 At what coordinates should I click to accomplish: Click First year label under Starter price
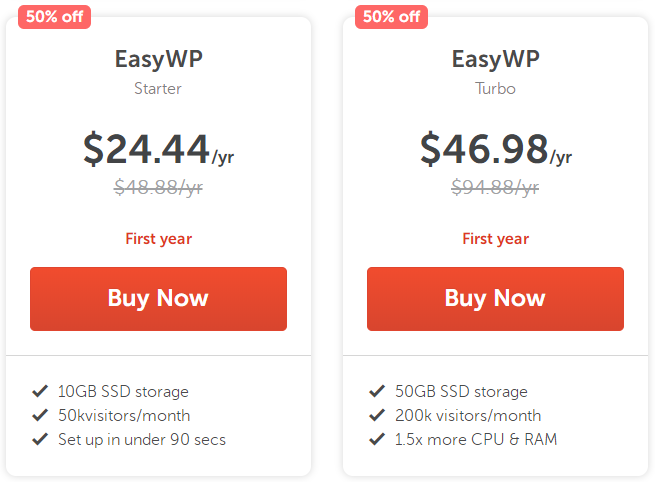tap(158, 239)
